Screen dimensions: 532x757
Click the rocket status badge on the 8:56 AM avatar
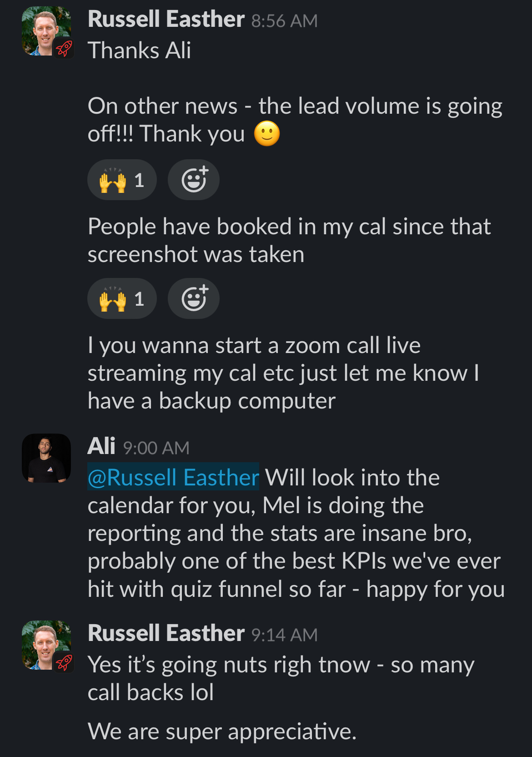64,49
